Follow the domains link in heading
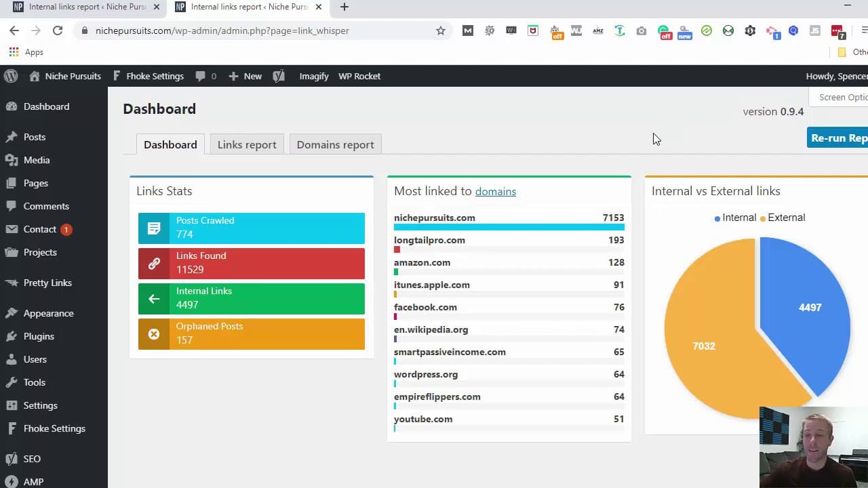 click(x=496, y=191)
